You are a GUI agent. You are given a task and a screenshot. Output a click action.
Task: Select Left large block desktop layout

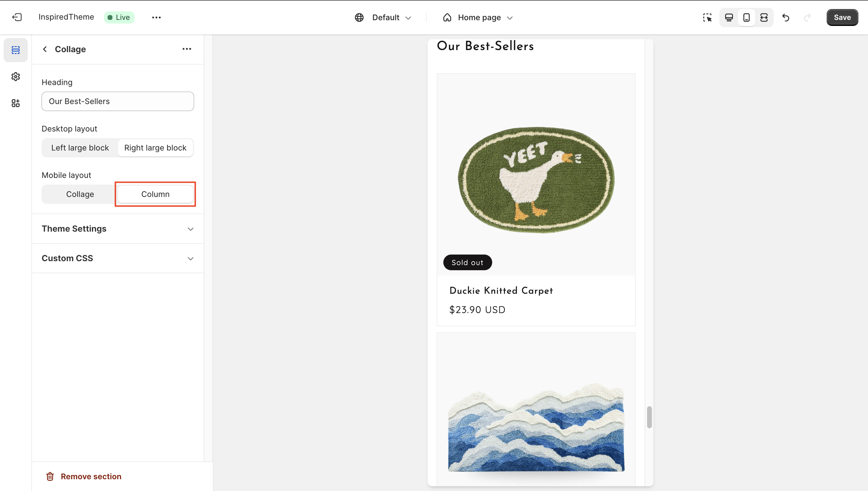coord(80,148)
